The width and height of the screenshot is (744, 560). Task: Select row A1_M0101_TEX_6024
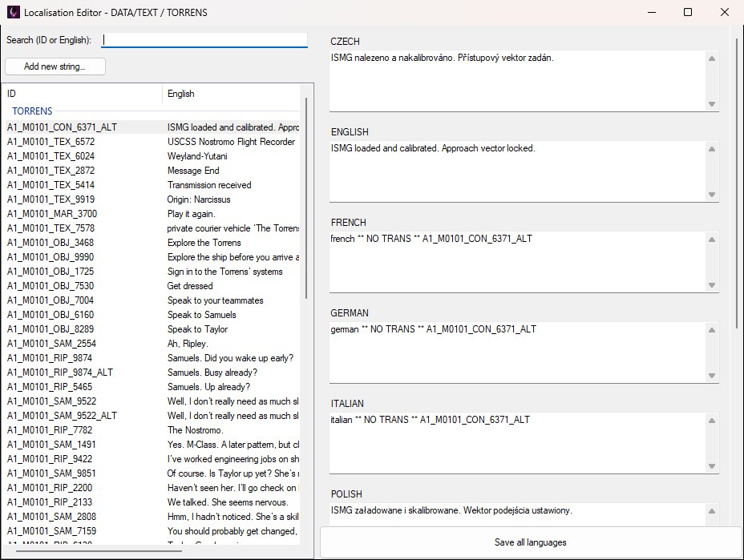click(x=152, y=156)
